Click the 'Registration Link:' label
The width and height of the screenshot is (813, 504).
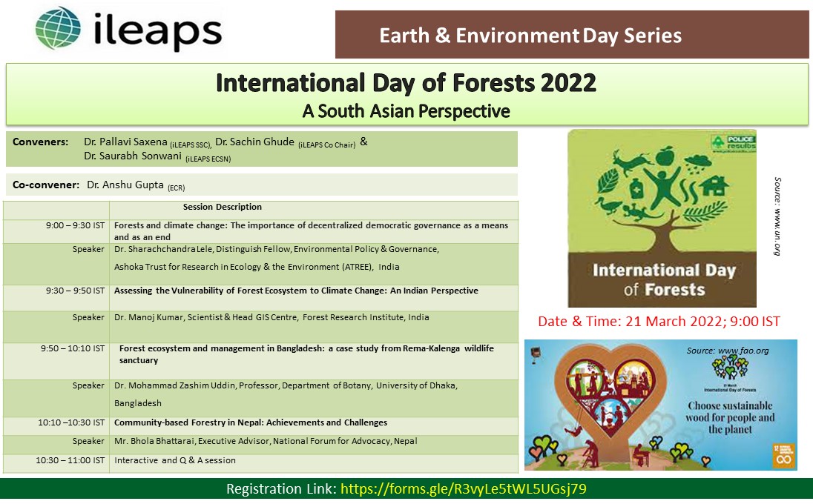pyautogui.click(x=282, y=488)
